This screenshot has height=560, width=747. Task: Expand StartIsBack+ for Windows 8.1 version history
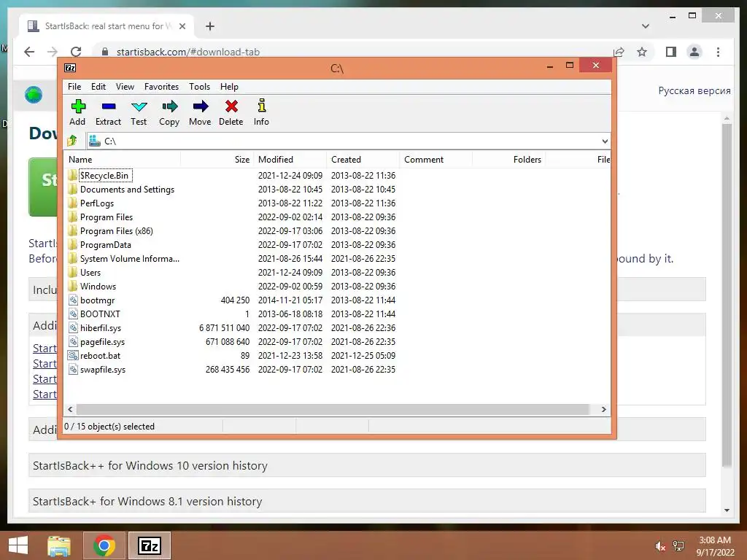pos(367,501)
